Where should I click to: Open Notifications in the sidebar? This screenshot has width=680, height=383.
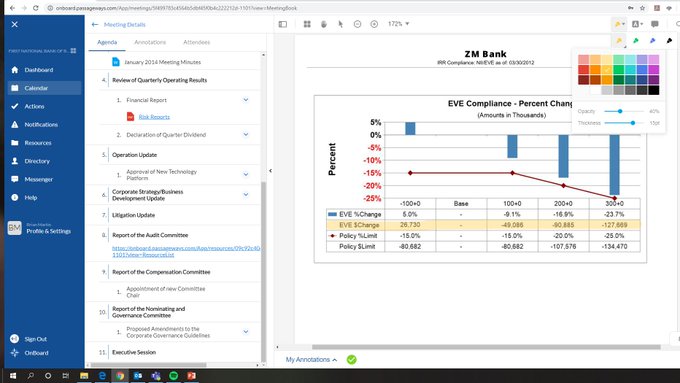pos(43,124)
